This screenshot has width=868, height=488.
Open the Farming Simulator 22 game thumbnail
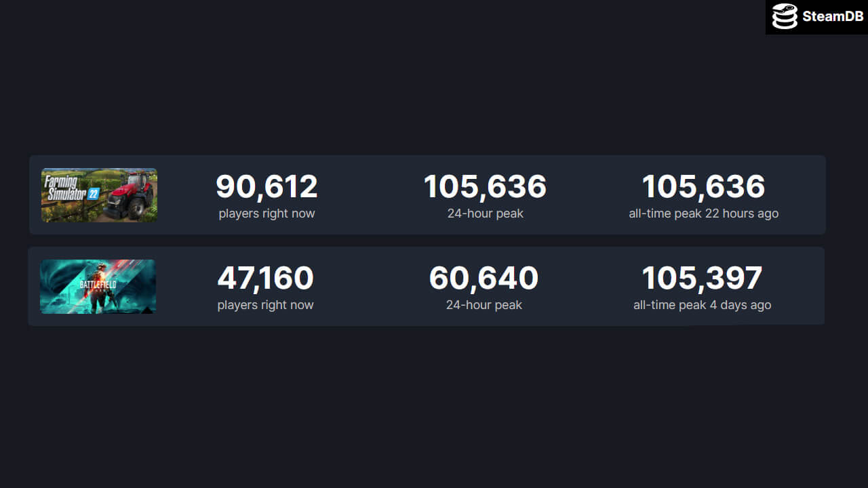click(x=99, y=195)
